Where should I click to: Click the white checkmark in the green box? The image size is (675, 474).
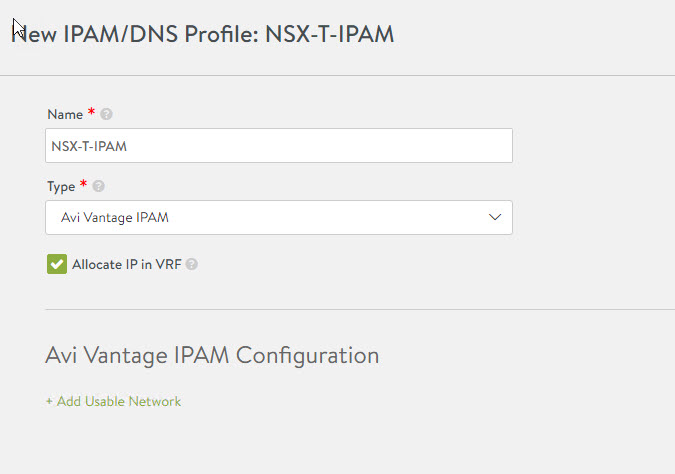pyautogui.click(x=57, y=264)
